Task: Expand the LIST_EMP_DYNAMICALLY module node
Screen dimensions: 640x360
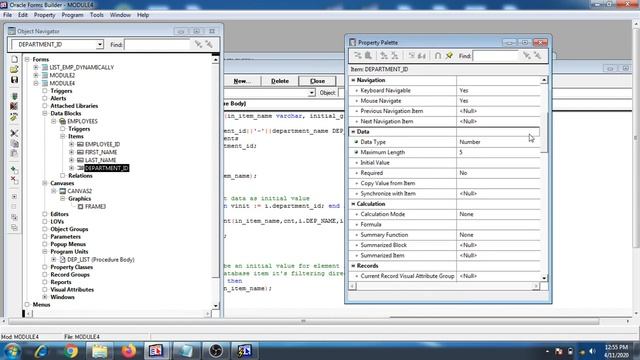Action: tap(36, 67)
